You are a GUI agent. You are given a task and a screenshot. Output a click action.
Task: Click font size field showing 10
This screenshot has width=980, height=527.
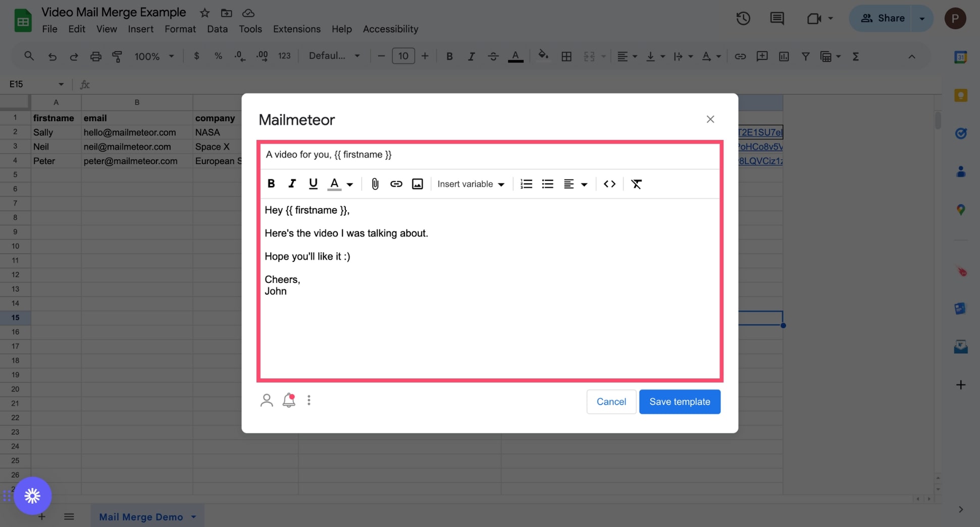pos(403,56)
